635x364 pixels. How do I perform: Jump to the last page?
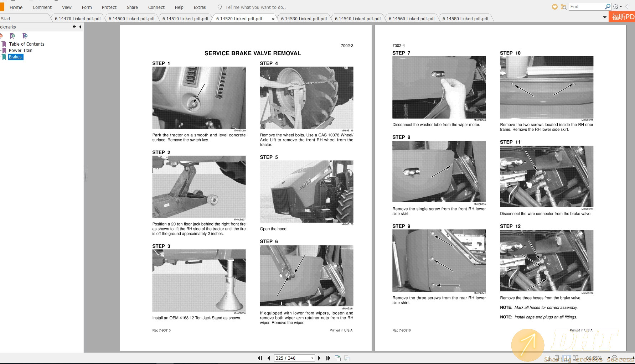coord(328,358)
